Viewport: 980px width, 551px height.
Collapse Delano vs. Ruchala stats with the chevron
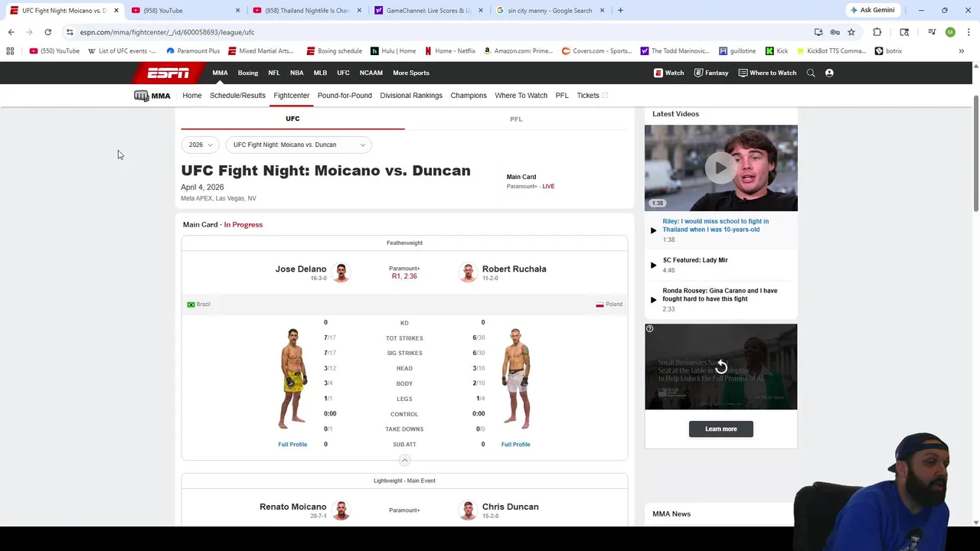pyautogui.click(x=404, y=460)
